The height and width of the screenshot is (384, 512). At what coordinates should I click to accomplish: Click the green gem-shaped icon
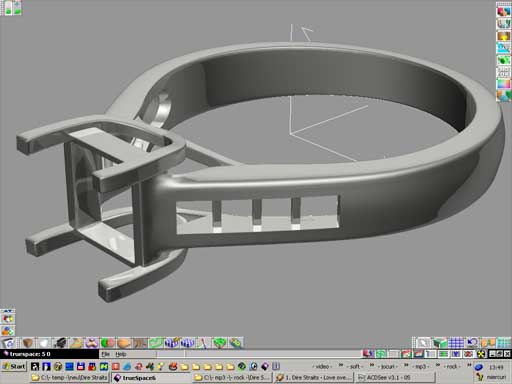[219, 343]
